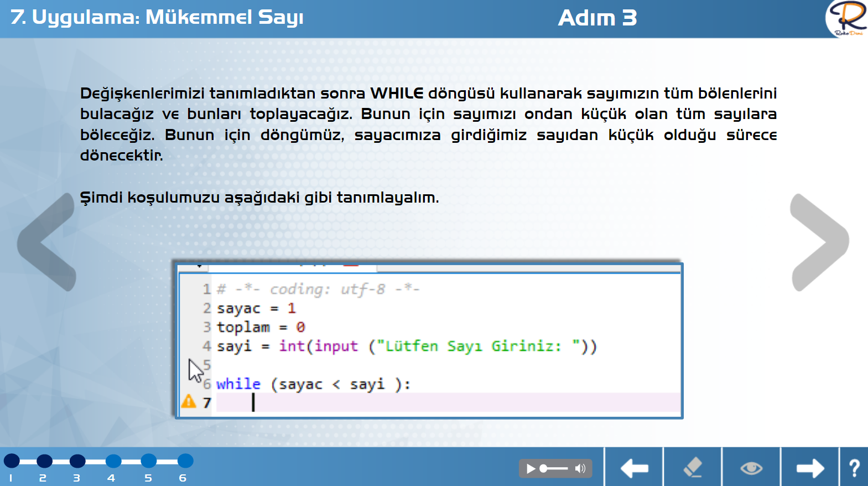The height and width of the screenshot is (486, 868).
Task: Mute the narration via speaker icon
Action: [x=580, y=469]
